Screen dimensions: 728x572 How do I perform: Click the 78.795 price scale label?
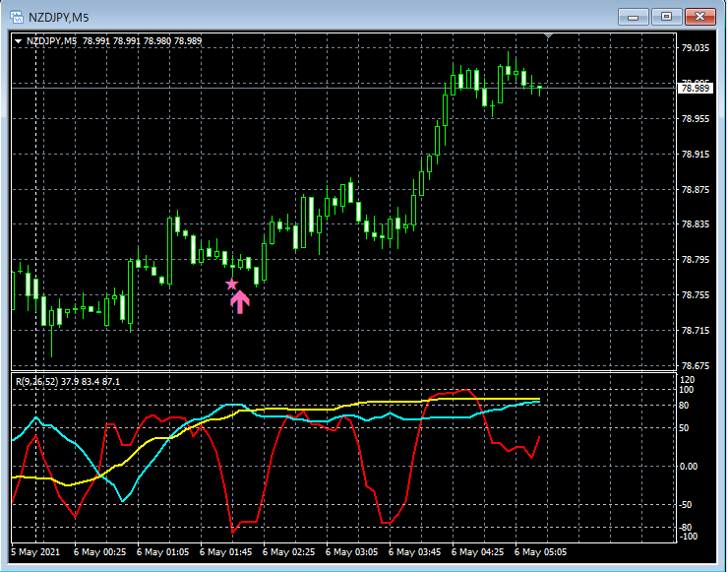point(696,260)
